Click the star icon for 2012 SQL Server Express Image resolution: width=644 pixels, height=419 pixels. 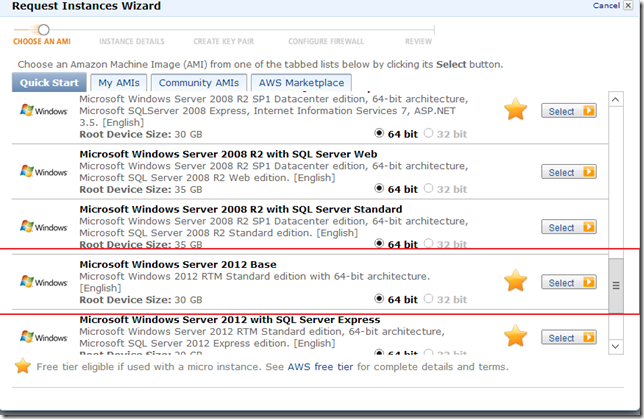tap(515, 336)
